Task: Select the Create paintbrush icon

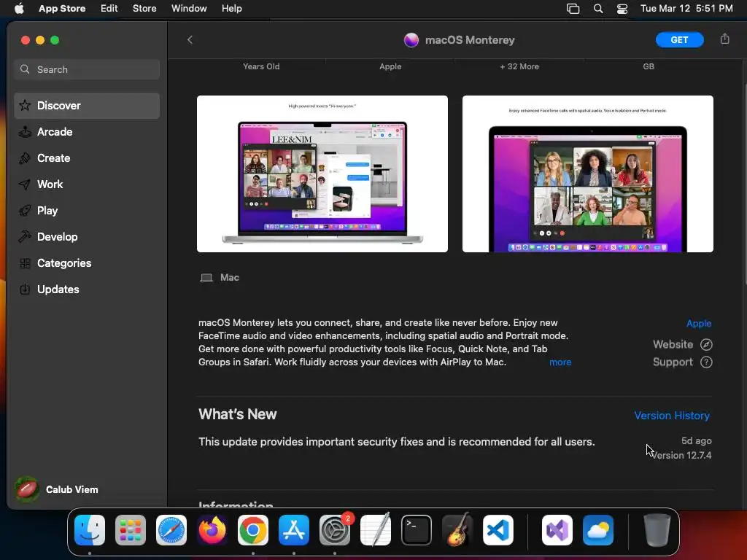Action: click(x=25, y=158)
